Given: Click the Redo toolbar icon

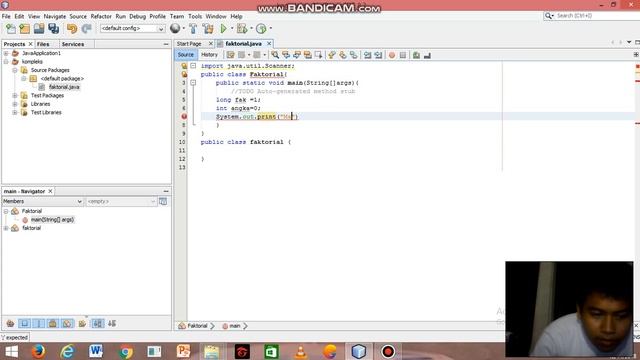Looking at the screenshot, I should [86, 29].
